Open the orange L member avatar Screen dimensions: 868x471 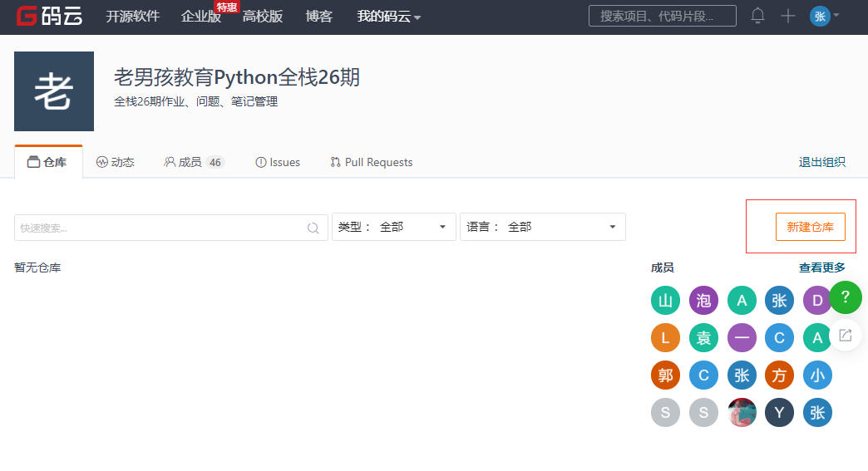coord(665,338)
